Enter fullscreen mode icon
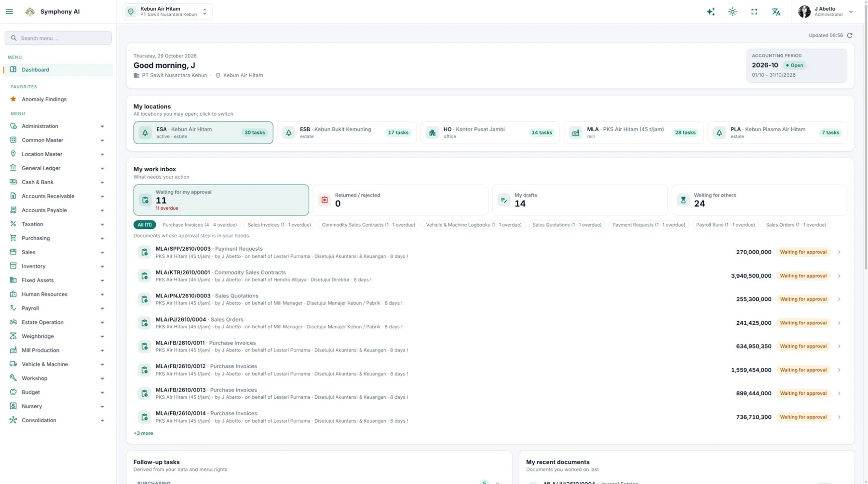868x484 pixels. click(754, 12)
